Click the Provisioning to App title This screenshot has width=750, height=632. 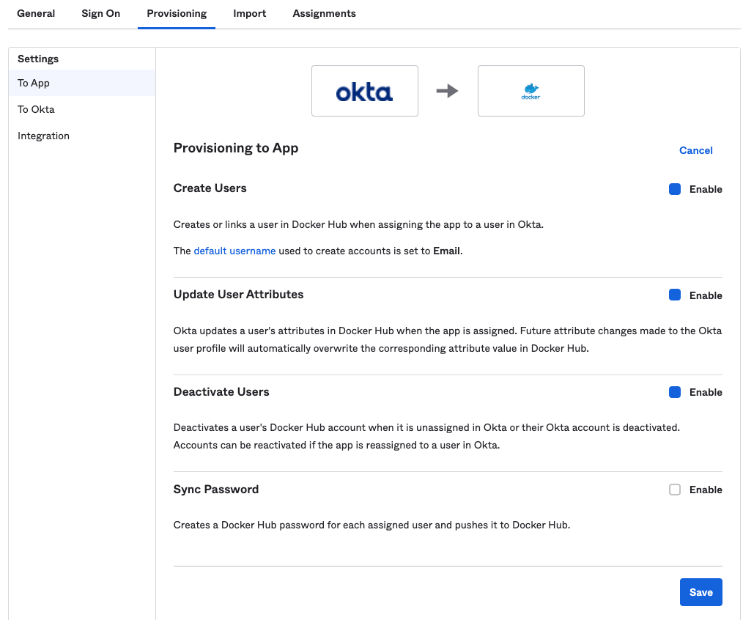236,148
